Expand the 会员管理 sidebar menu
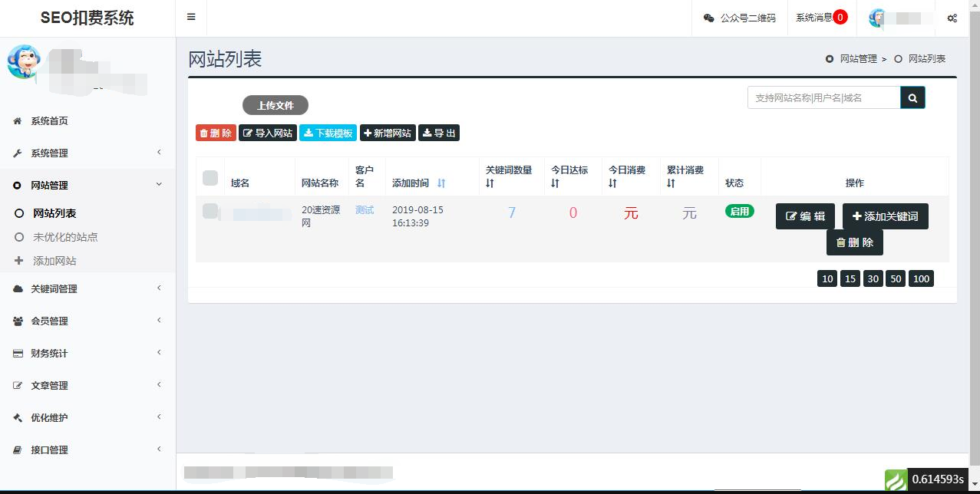 51,321
